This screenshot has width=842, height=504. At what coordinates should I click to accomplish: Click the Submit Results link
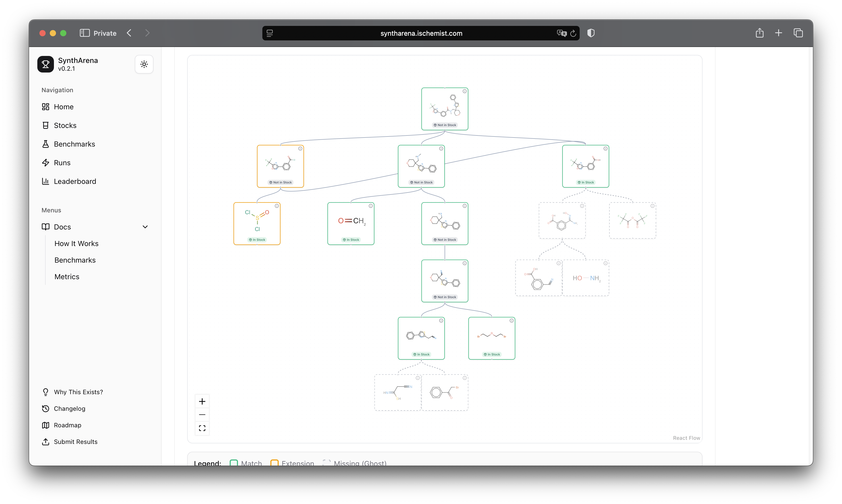pyautogui.click(x=75, y=442)
